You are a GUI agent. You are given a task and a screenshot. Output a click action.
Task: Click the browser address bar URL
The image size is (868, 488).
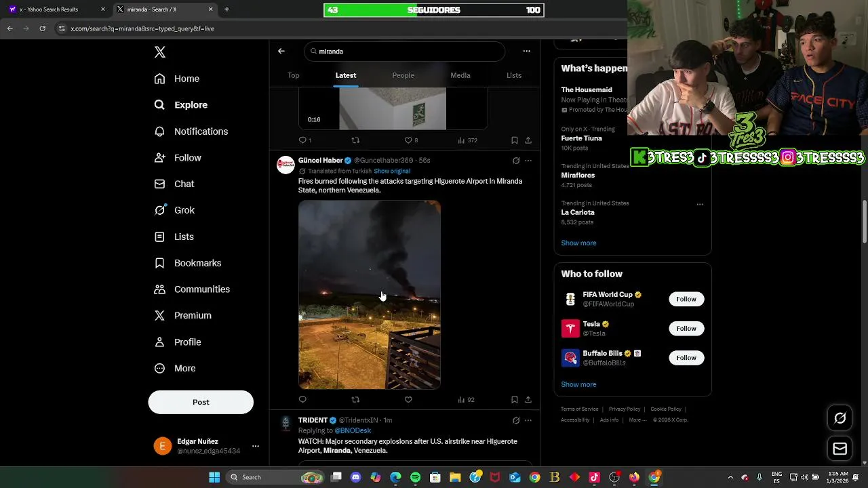142,28
